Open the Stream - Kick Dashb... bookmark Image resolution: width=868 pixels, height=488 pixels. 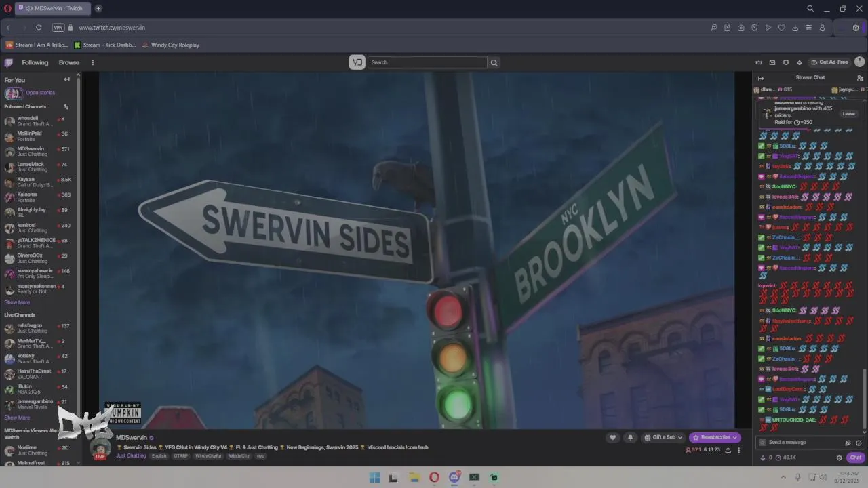pos(105,45)
